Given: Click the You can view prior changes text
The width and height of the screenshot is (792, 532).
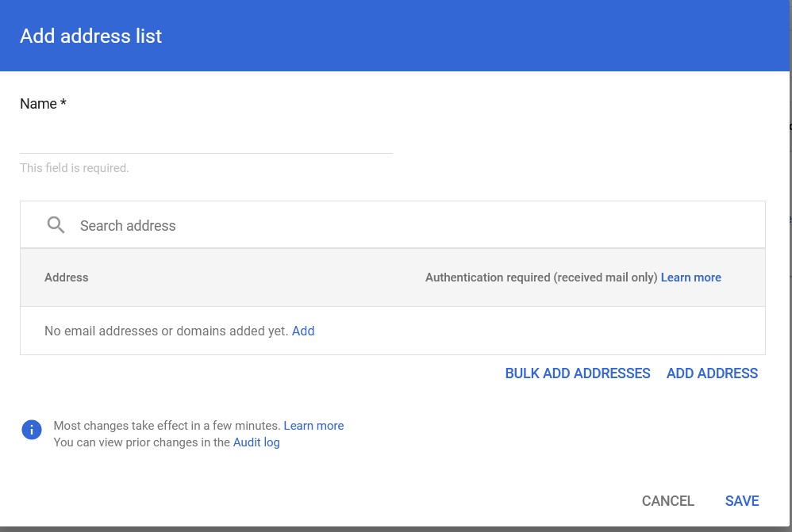Looking at the screenshot, I should [141, 442].
